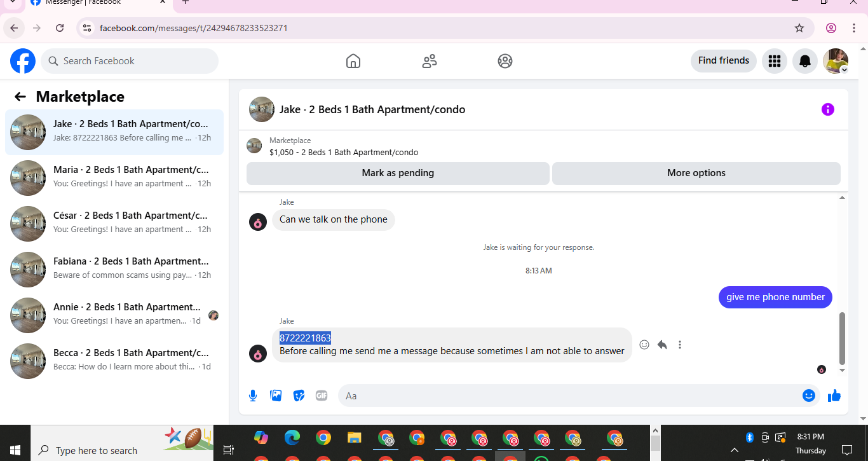868x461 pixels.
Task: Show hidden system tray icons
Action: pyautogui.click(x=735, y=450)
